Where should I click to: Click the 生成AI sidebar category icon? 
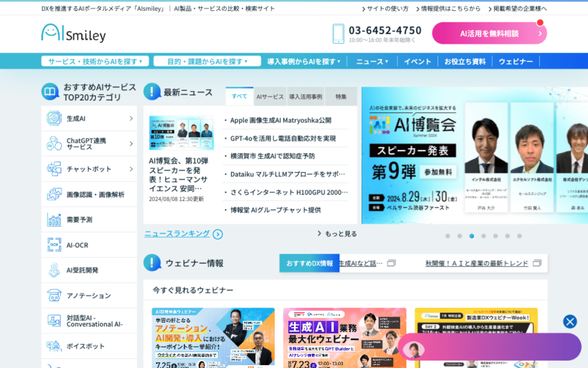pos(55,119)
